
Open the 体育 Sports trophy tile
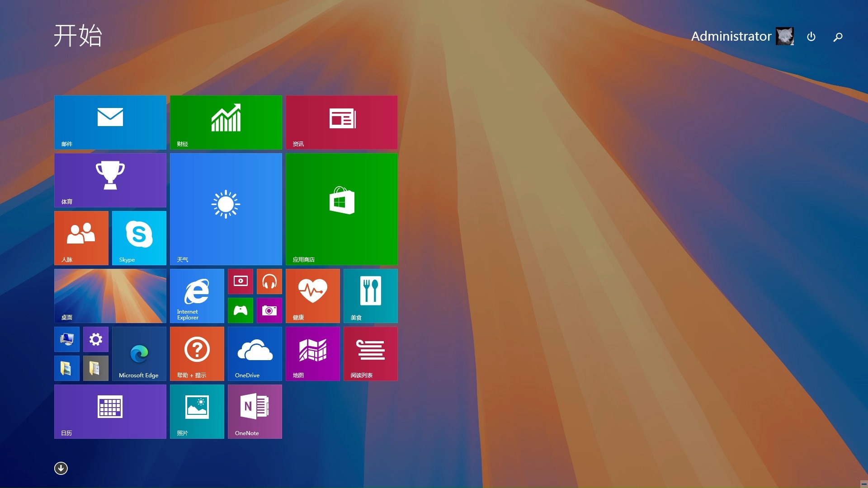point(110,180)
